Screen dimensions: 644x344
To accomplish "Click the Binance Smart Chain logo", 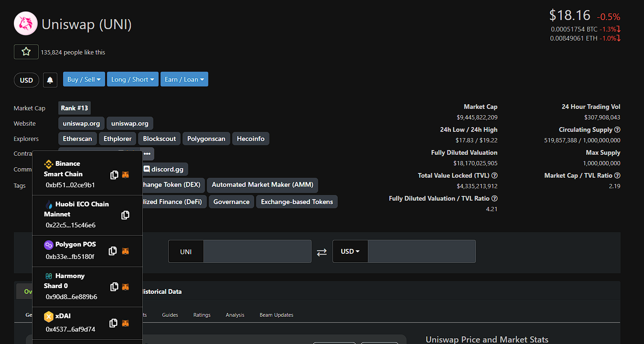I will [x=48, y=164].
